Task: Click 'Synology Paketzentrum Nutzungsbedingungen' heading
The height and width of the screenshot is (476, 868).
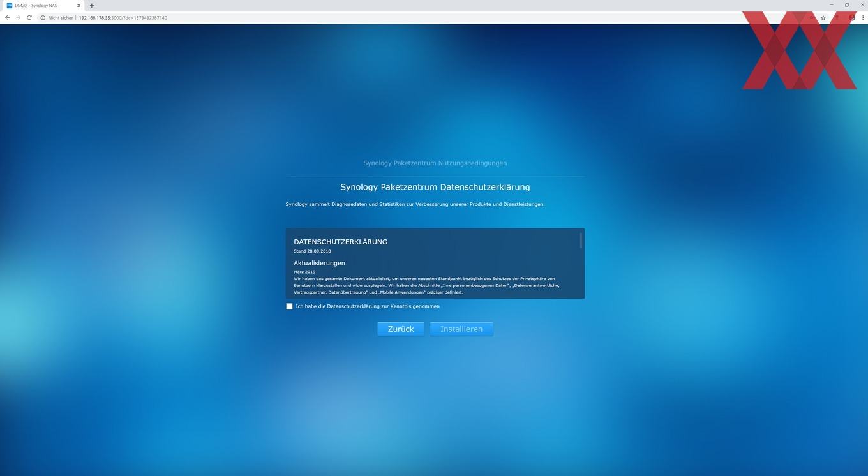Action: [435, 163]
